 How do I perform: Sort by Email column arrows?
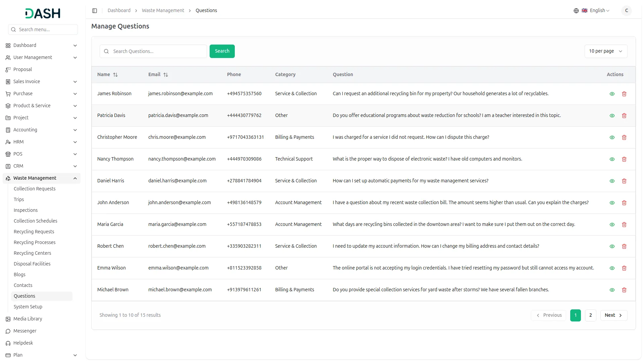point(166,75)
